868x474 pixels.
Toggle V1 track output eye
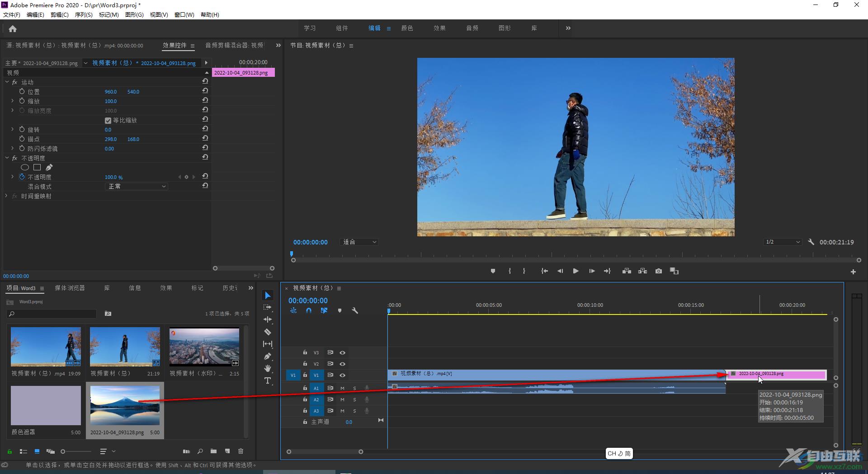coord(342,375)
